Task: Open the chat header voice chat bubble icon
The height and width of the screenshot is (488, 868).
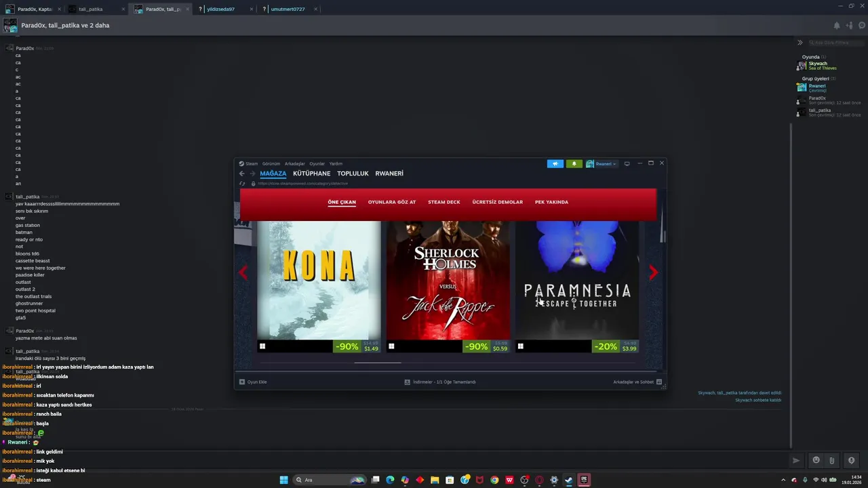Action: click(x=862, y=26)
